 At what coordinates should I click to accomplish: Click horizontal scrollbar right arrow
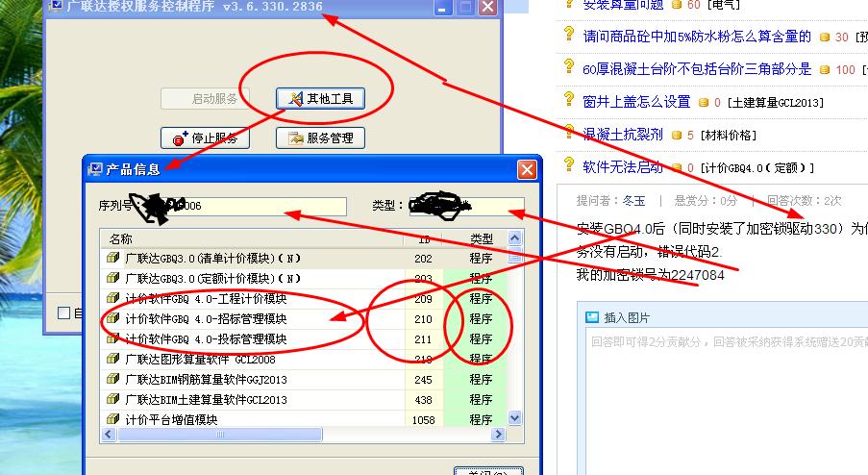click(x=499, y=435)
